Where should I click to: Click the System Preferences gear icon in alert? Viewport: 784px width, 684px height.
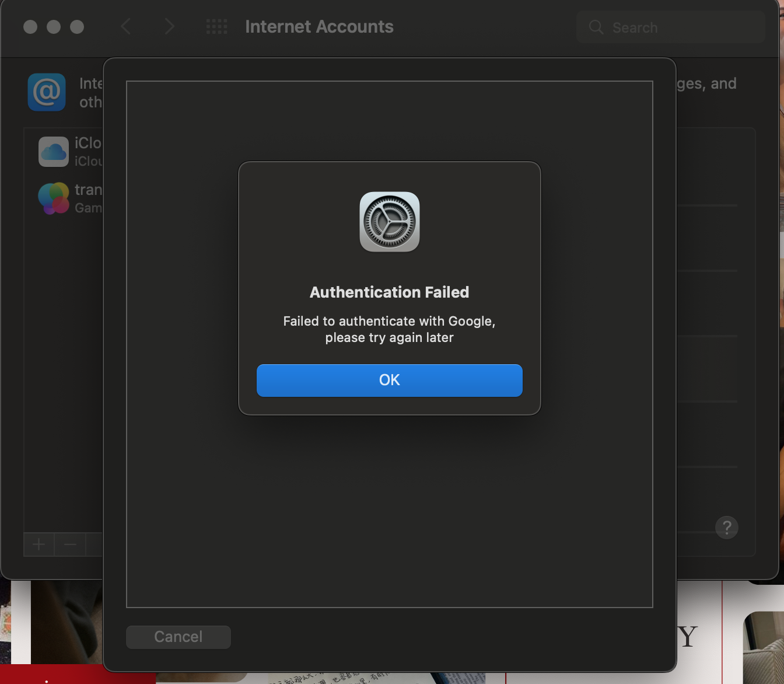point(390,222)
